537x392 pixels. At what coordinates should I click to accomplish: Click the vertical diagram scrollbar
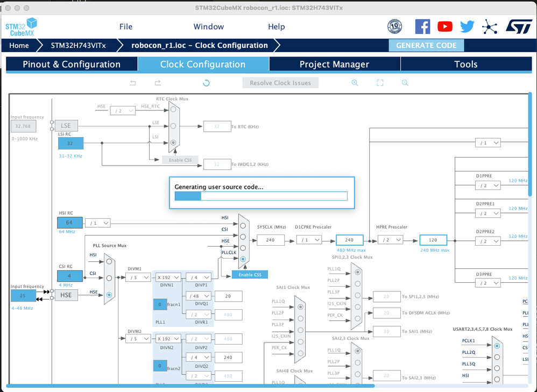[531, 144]
